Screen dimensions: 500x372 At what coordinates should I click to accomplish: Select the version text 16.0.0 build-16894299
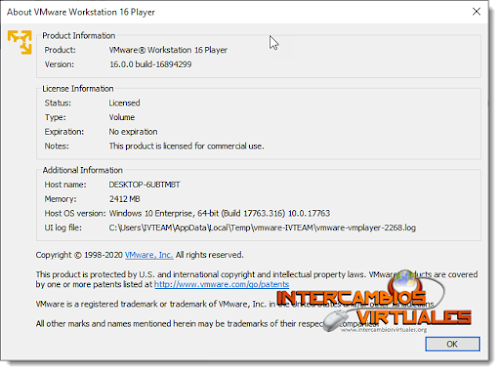point(150,64)
